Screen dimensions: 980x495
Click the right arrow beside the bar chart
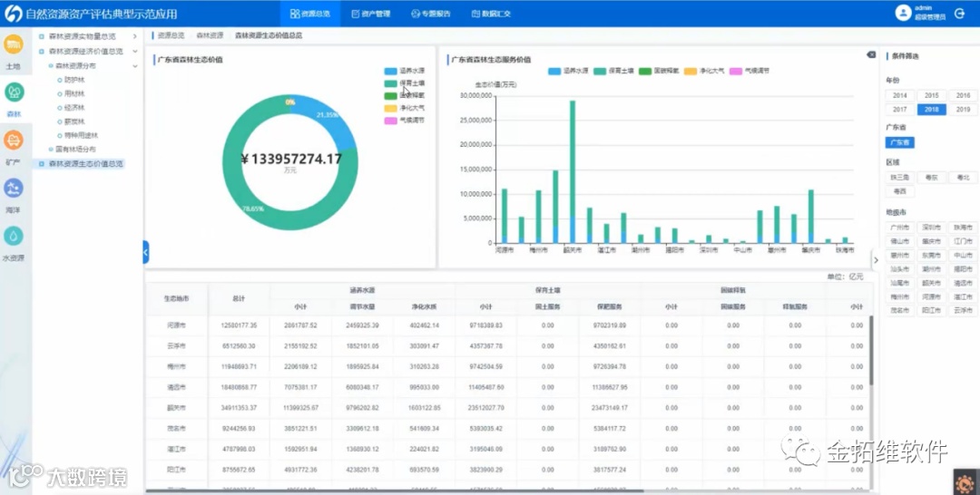coord(876,260)
